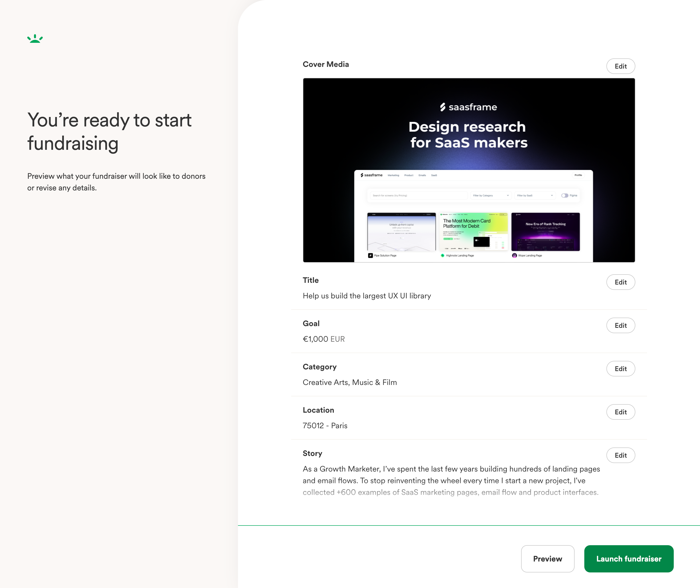
Task: Click the "Category" section label
Action: click(320, 367)
